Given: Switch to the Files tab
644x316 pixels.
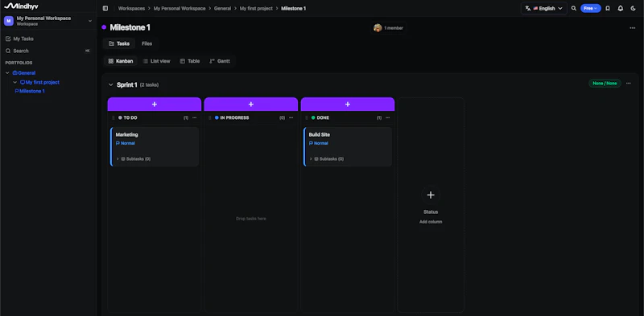Looking at the screenshot, I should tap(147, 43).
